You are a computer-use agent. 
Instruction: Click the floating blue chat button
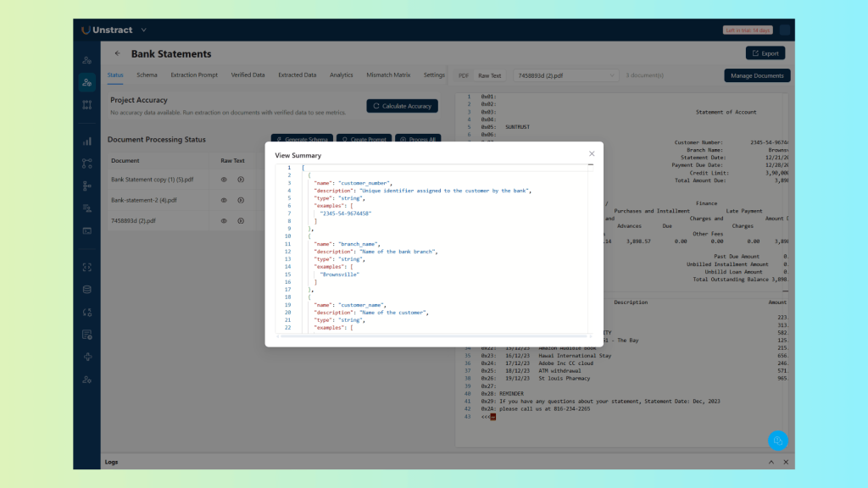point(777,441)
